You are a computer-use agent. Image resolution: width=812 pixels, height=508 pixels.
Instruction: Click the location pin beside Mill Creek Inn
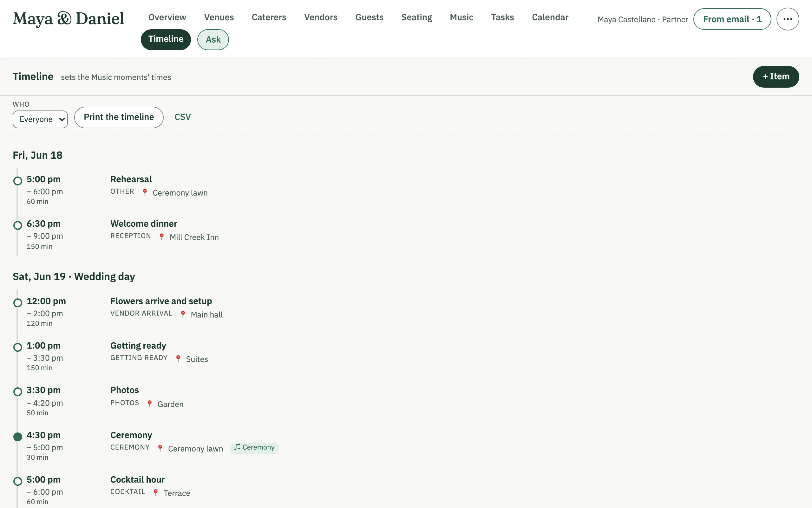click(x=162, y=237)
